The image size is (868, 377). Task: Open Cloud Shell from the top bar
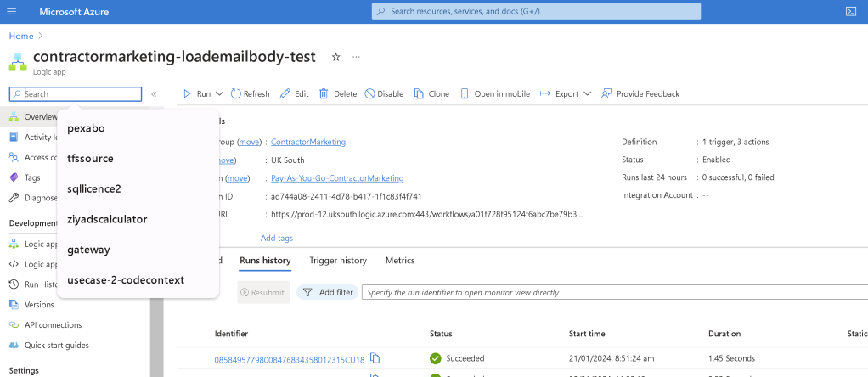click(850, 12)
